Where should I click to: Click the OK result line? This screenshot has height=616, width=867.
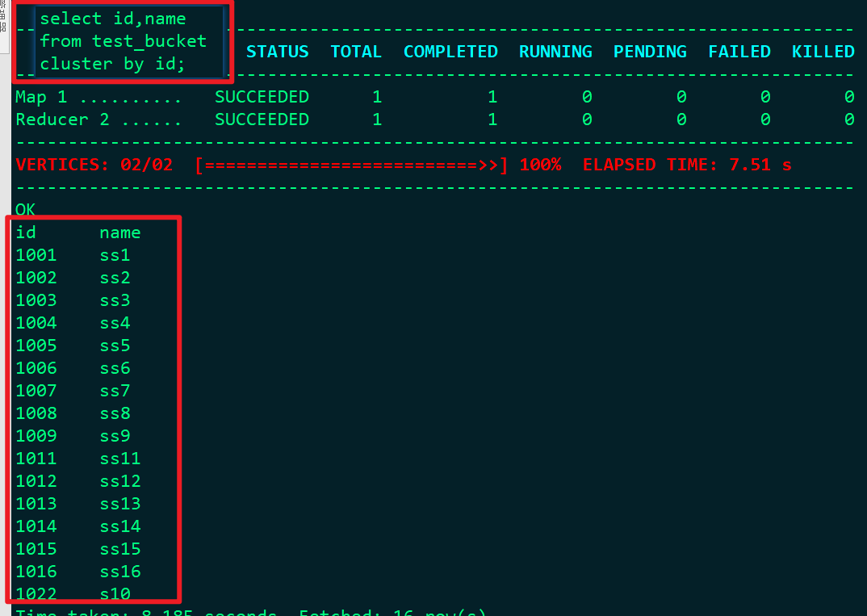26,210
